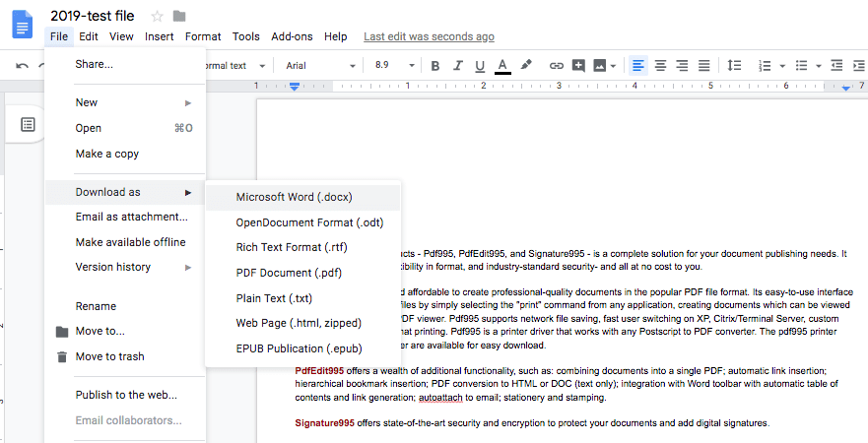
Task: Expand the New submenu
Action: 125,102
